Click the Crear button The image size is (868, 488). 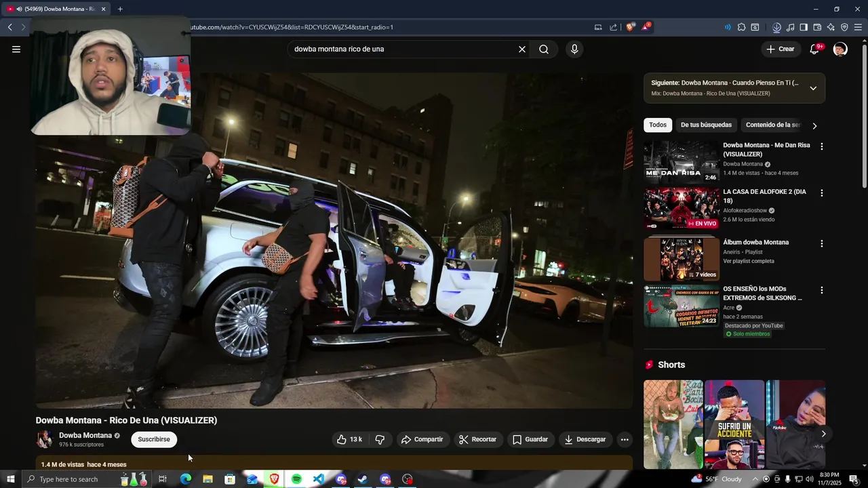(780, 49)
